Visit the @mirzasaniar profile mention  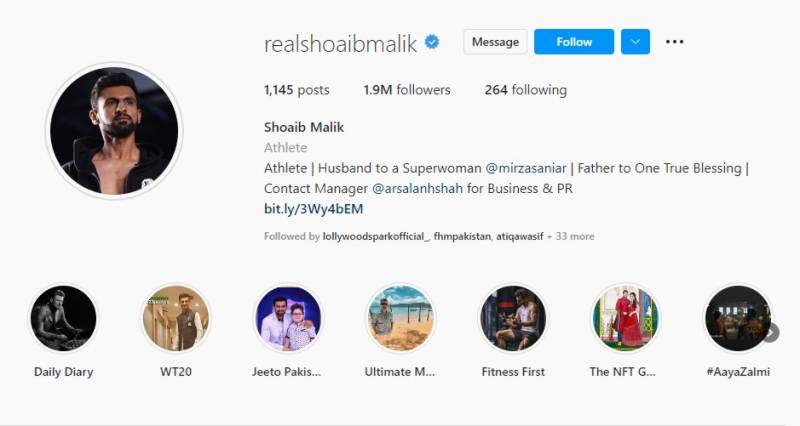click(526, 168)
